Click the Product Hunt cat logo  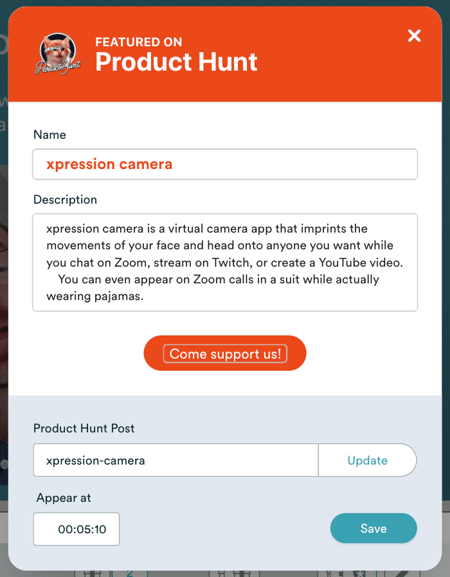[x=58, y=54]
